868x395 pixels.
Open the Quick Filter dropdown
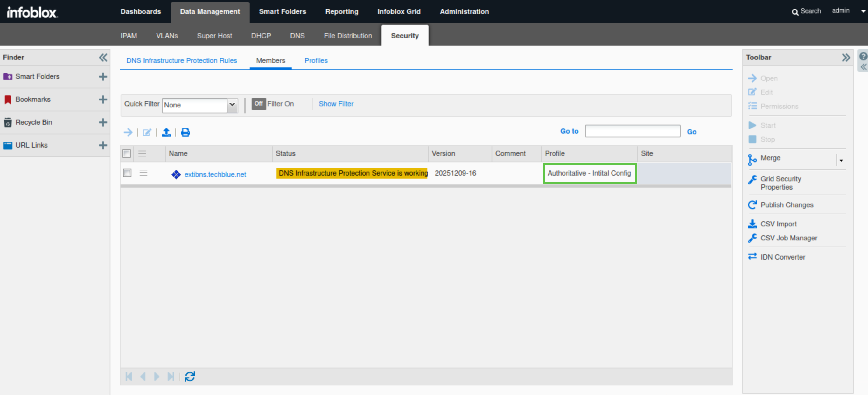click(x=232, y=105)
